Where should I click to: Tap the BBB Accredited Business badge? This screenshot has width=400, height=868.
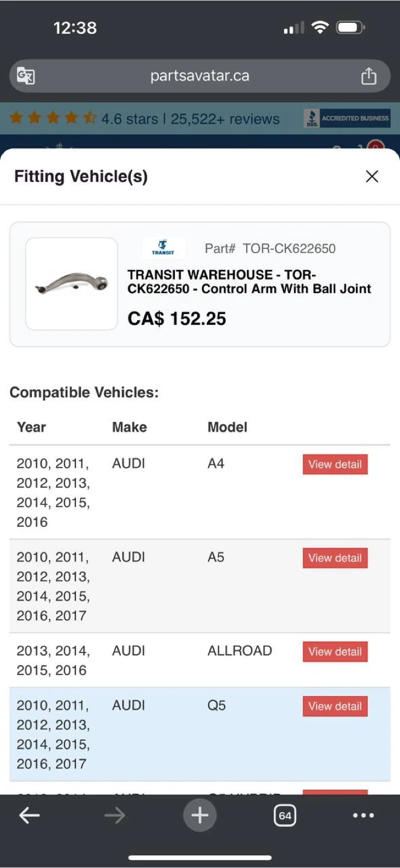coord(347,118)
